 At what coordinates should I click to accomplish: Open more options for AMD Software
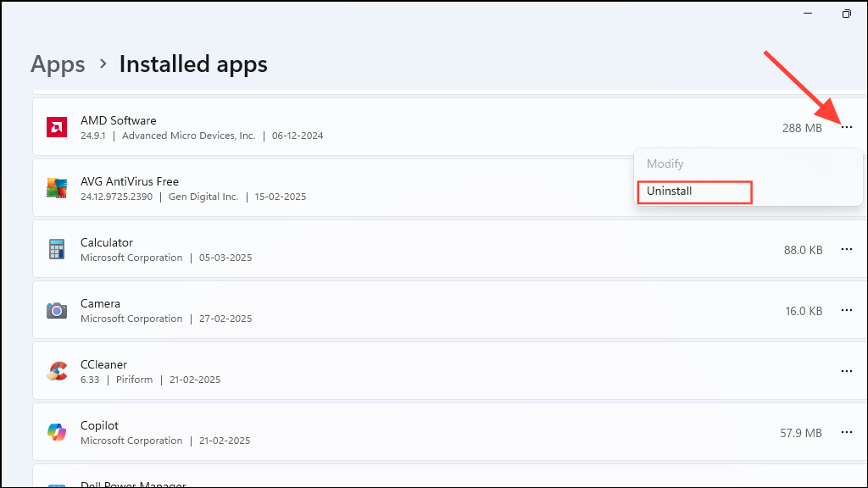pos(847,127)
